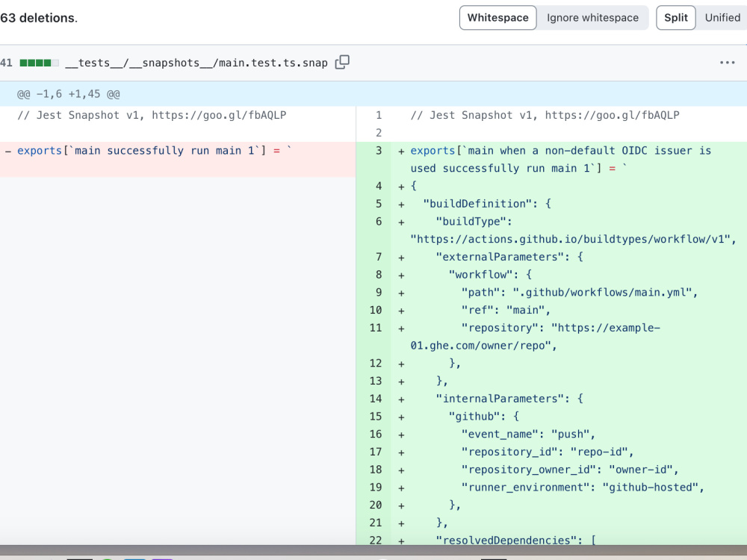Screen dimensions: 747x560
Task: Click the '"github-hosted"' value text
Action: click(x=651, y=487)
